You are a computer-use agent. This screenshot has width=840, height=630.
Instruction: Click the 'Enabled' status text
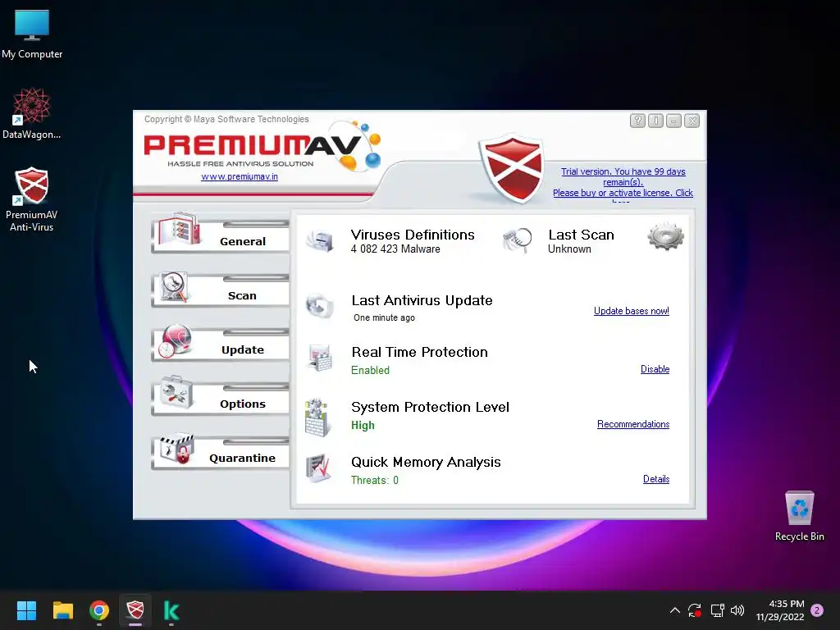tap(370, 370)
